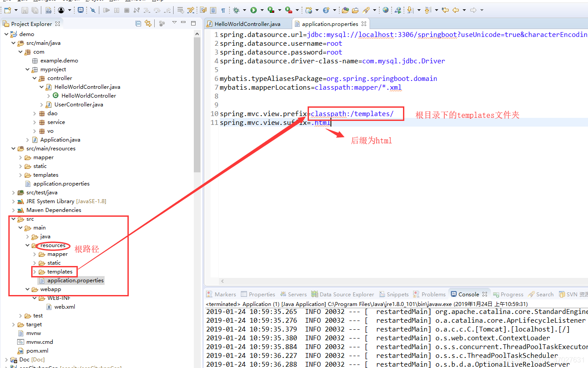Run the application with green Run icon
Viewport: 588px width, 368px height.
(254, 11)
